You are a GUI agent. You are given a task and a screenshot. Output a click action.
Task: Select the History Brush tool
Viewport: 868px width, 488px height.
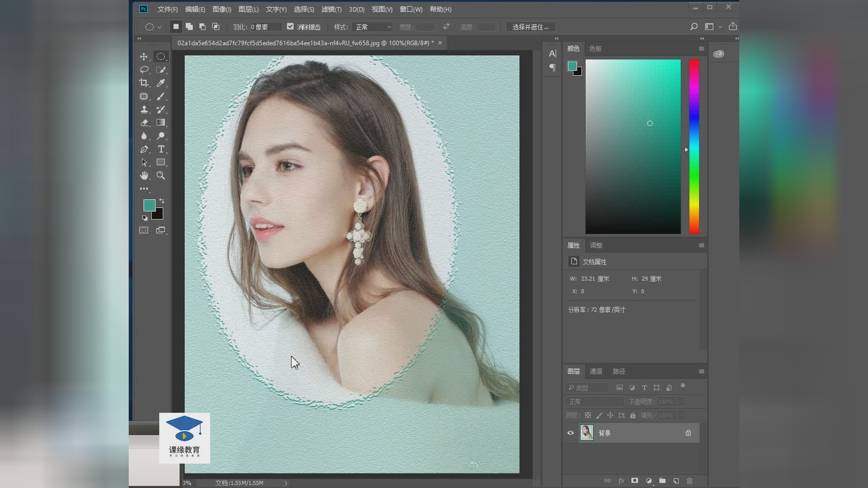coord(161,109)
